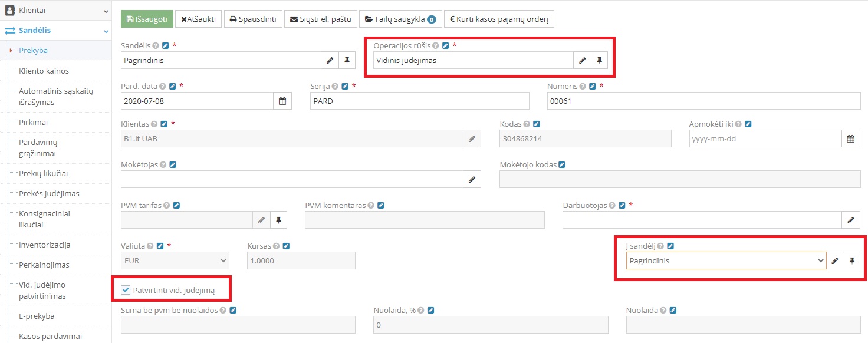
Task: Click pencil icon in Mokėtojas field
Action: point(472,179)
